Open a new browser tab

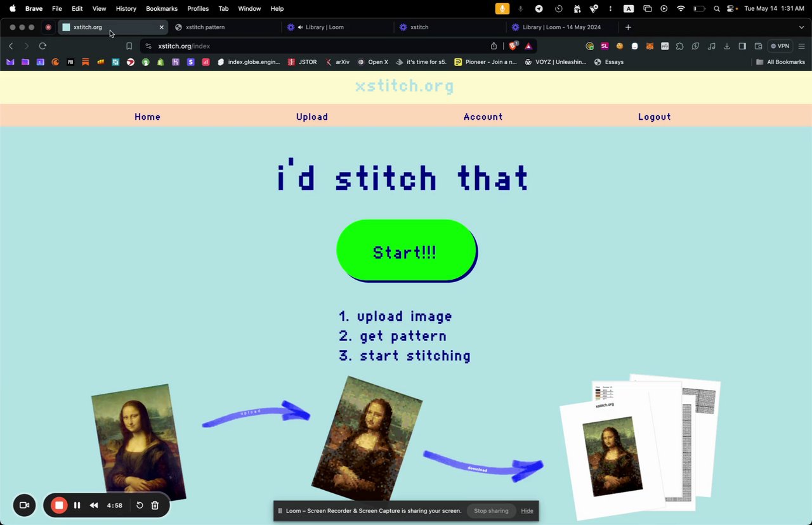click(x=628, y=27)
